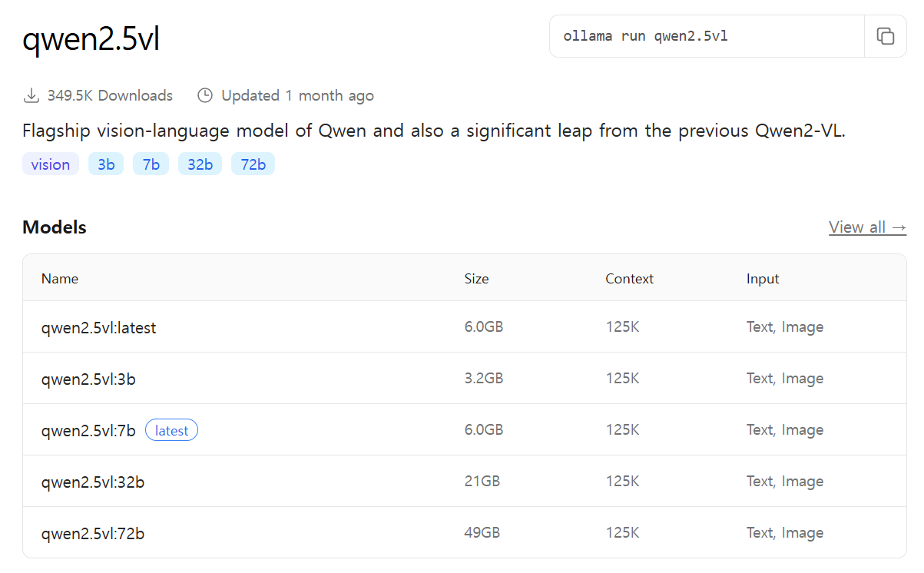Viewport: 924px width, 573px height.
Task: Open the qwen2.5vl:72b model
Action: pyautogui.click(x=92, y=534)
